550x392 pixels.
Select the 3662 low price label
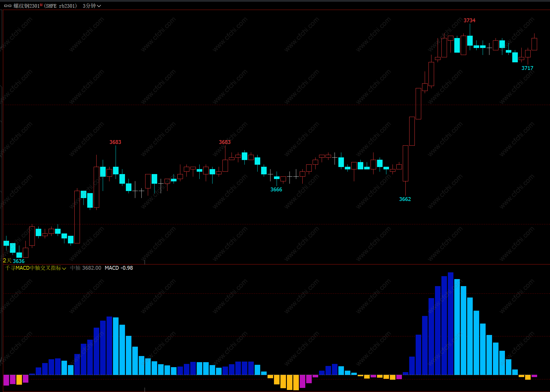pyautogui.click(x=405, y=199)
